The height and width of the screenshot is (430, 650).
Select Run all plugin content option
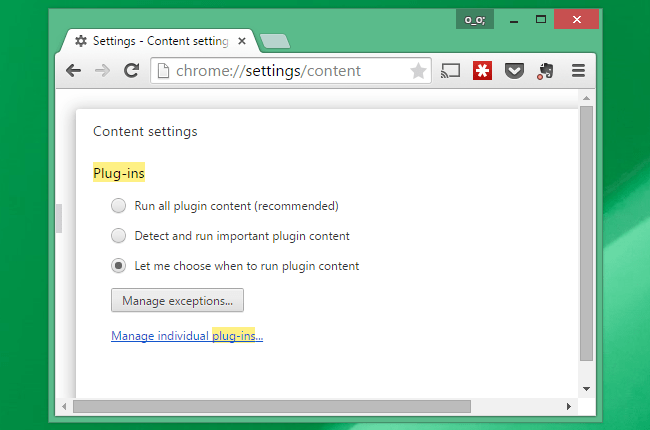pos(119,206)
